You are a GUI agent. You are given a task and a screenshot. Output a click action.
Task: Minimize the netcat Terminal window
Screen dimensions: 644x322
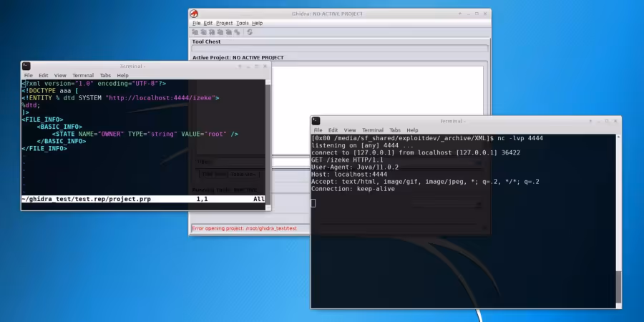599,121
